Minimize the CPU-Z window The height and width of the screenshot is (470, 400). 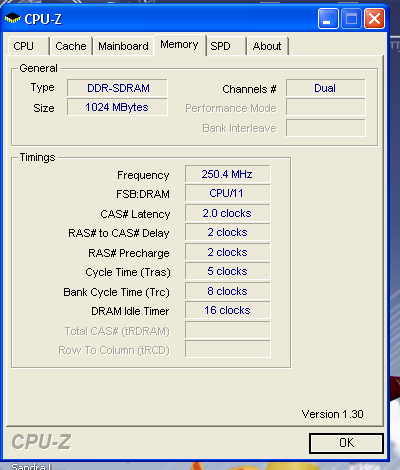click(328, 19)
